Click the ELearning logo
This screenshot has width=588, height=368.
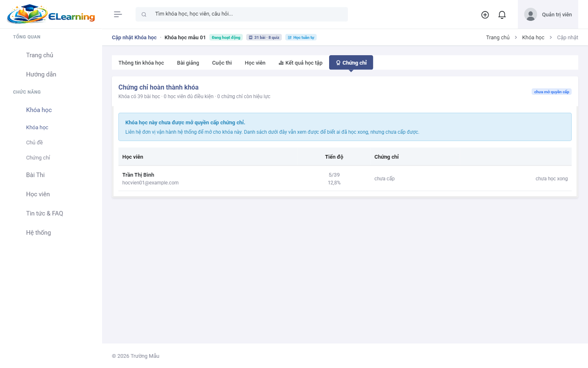click(51, 14)
